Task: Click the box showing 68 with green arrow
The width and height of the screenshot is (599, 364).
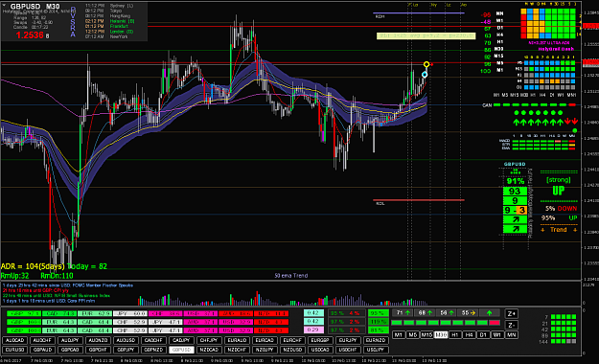Action: (x=425, y=313)
